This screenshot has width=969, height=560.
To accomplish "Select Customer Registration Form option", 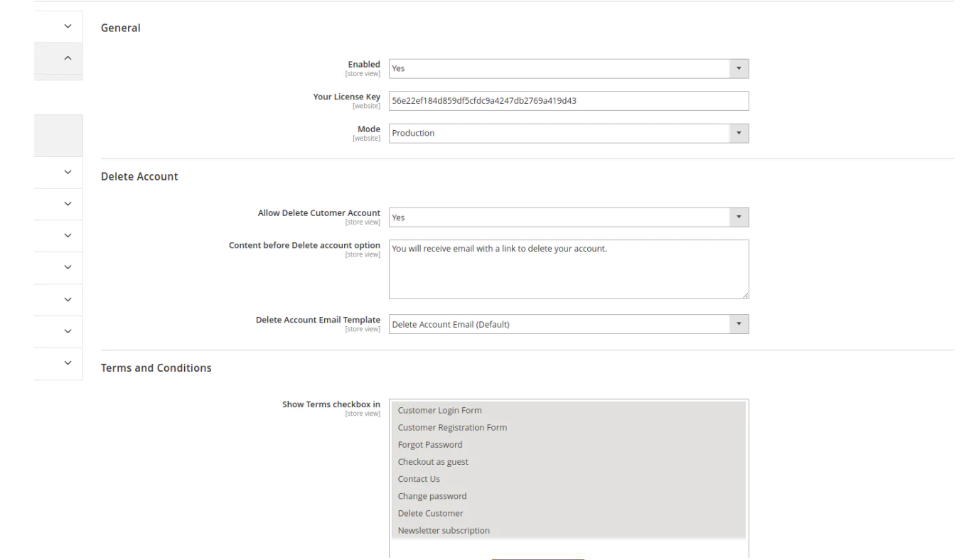I will pyautogui.click(x=452, y=427).
